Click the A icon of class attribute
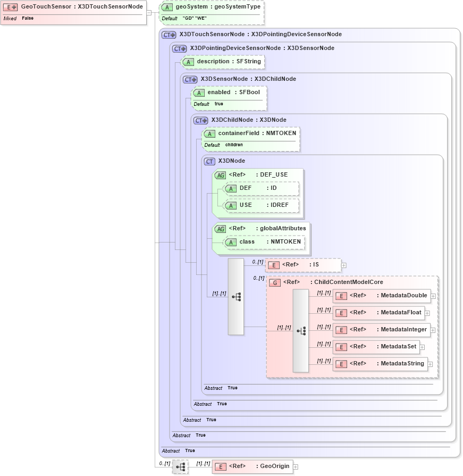 (x=231, y=242)
